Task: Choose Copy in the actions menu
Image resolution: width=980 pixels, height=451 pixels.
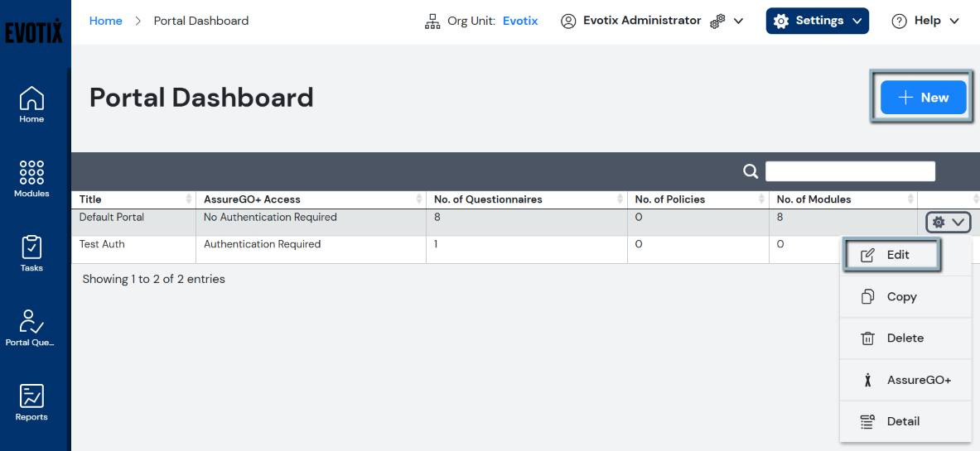Action: [x=900, y=297]
